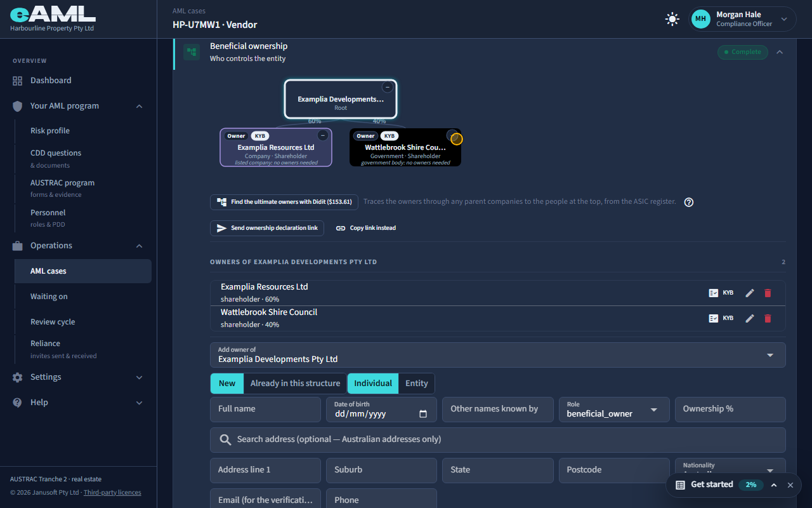
Task: Click the Ownership % field
Action: point(730,410)
